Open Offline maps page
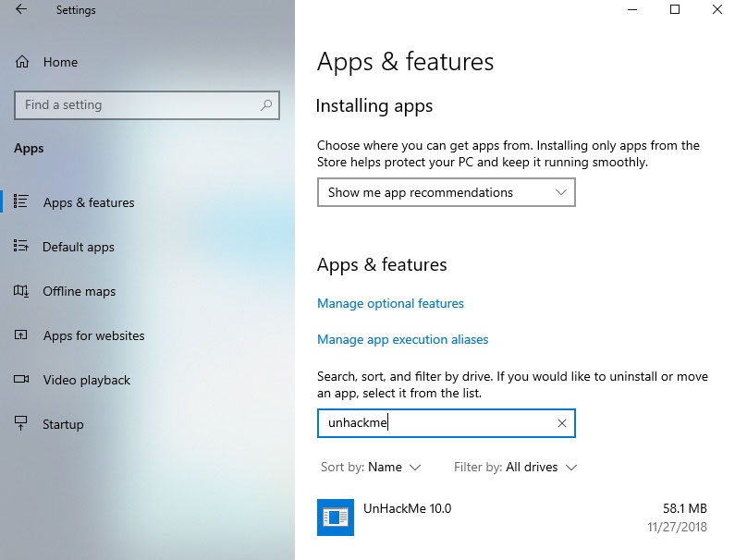 80,291
